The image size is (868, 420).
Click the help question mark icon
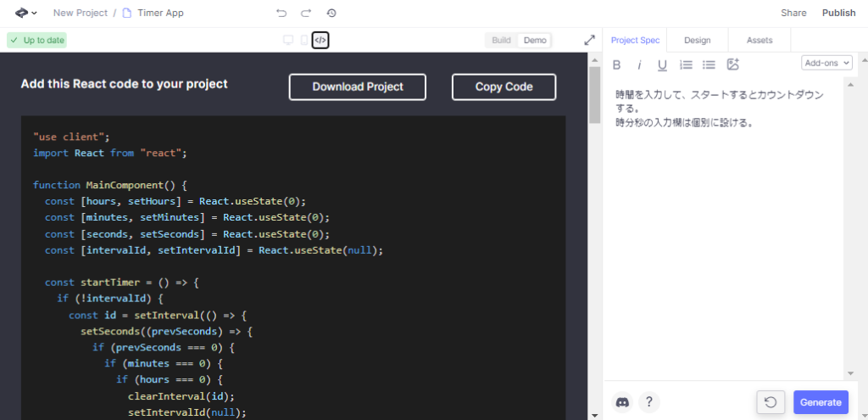click(x=649, y=402)
